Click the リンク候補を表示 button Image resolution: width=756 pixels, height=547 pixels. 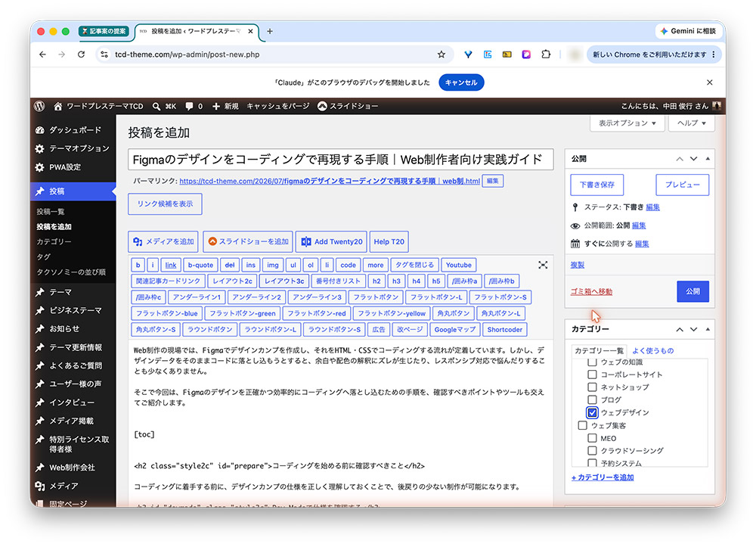tap(165, 204)
